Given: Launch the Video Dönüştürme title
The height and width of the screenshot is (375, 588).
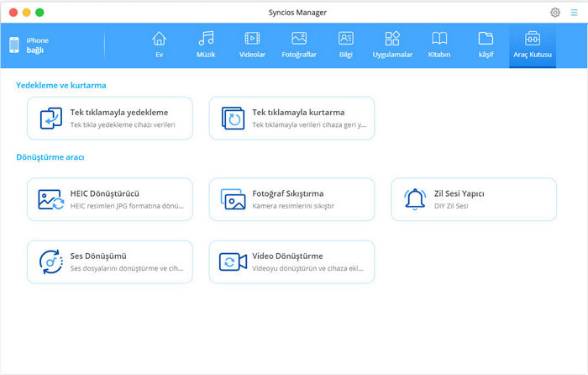Looking at the screenshot, I should 287,256.
